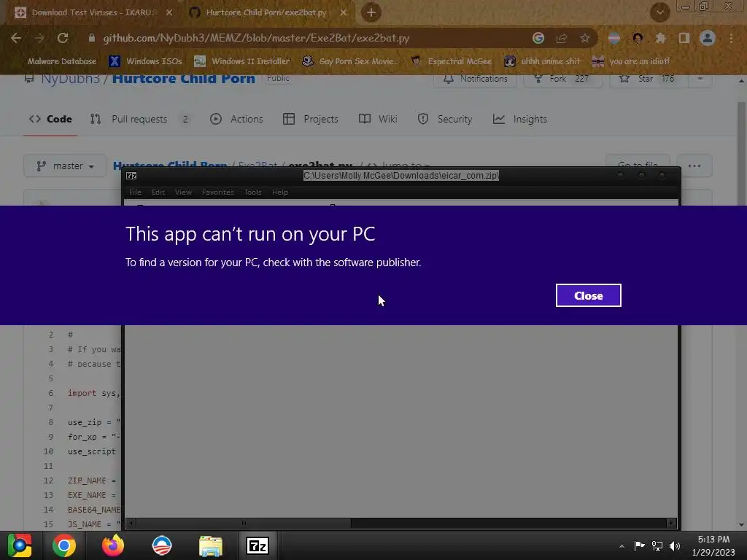
Task: Expand the master branch dropdown
Action: 65,166
